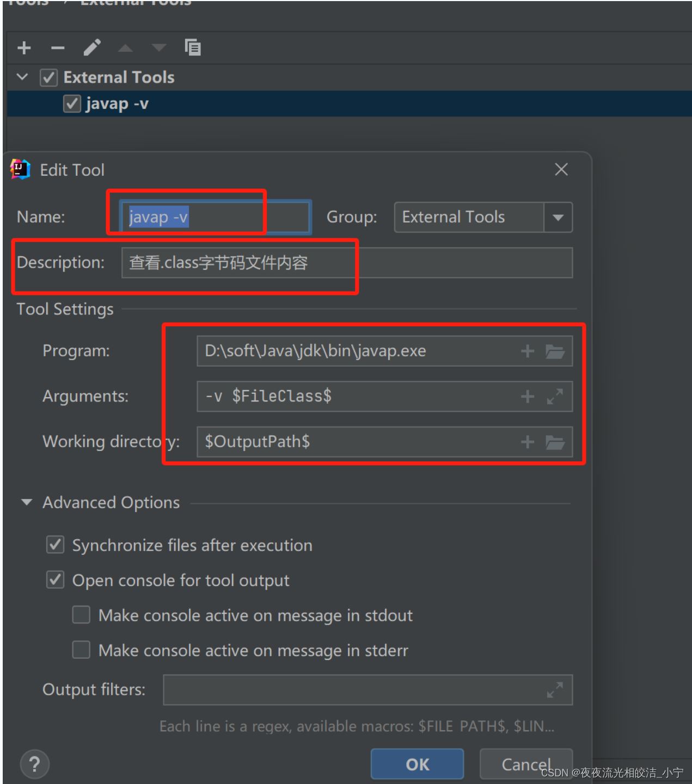Open the help question mark button
692x784 pixels.
coord(34,764)
